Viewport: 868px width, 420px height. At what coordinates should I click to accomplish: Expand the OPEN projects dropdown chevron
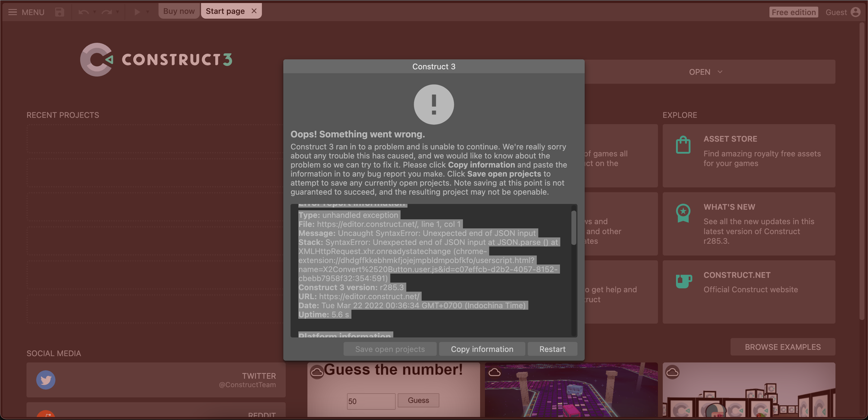pos(720,72)
